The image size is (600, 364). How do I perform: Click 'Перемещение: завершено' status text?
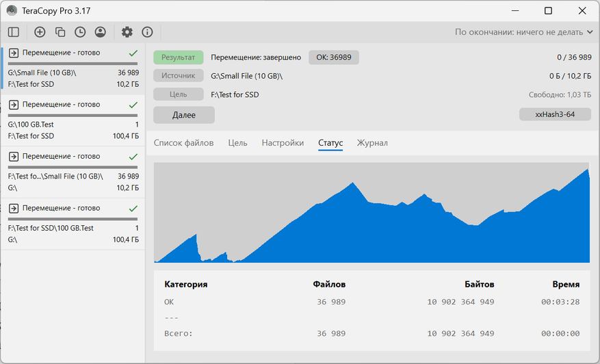point(256,57)
